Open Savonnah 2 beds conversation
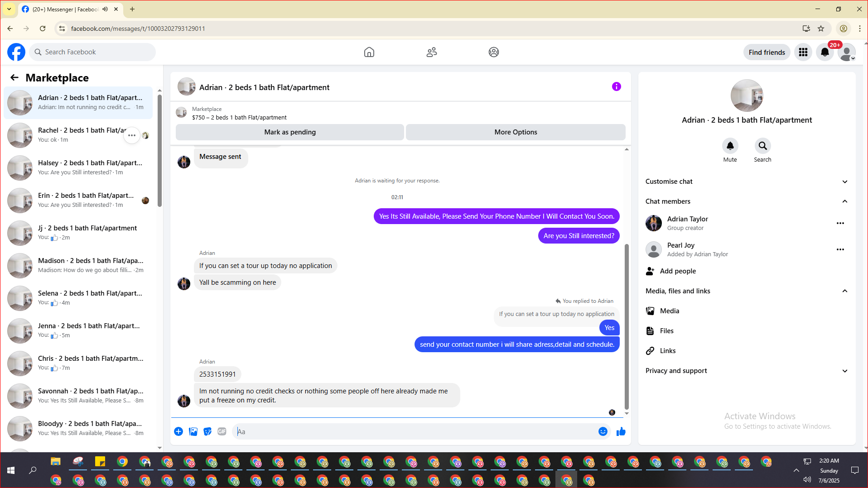Screen dimensions: 868x488 click(78, 396)
